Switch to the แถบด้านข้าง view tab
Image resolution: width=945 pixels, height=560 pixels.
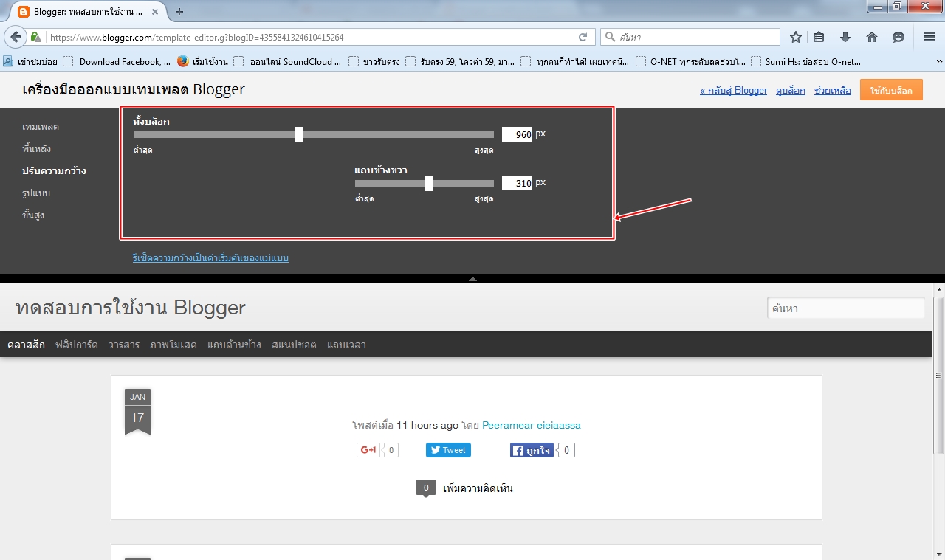234,345
